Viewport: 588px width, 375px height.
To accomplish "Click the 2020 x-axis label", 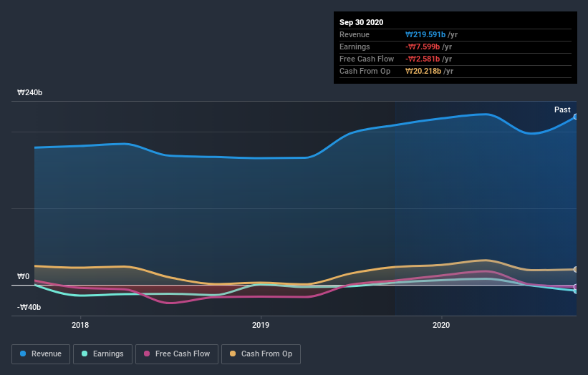I will coord(441,325).
